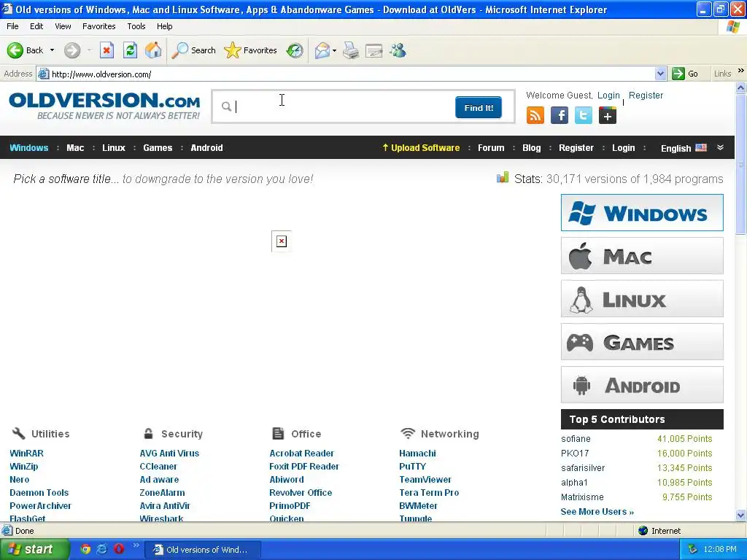The image size is (747, 560).
Task: Select the Mac tab in site navigation
Action: coord(75,147)
